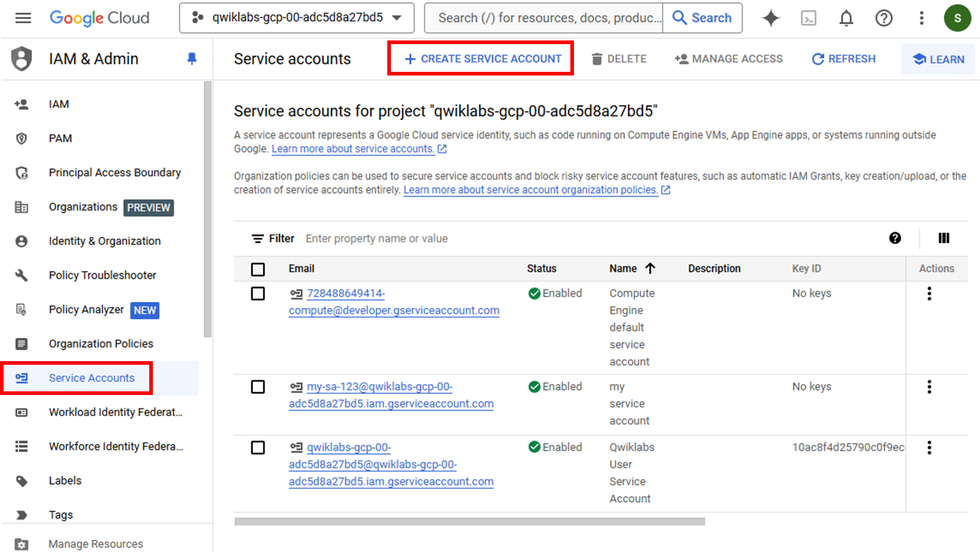
Task: Click the Policy Analyzer document icon
Action: click(22, 310)
